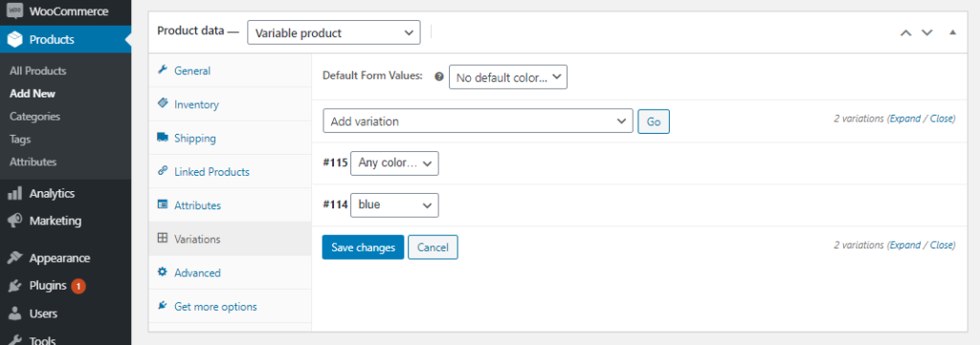Click the Shipping truck icon
980x345 pixels.
pyautogui.click(x=163, y=138)
